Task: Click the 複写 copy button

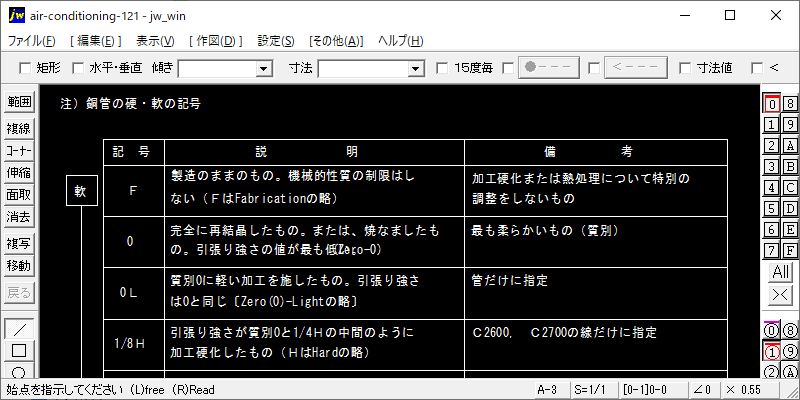Action: [x=19, y=244]
